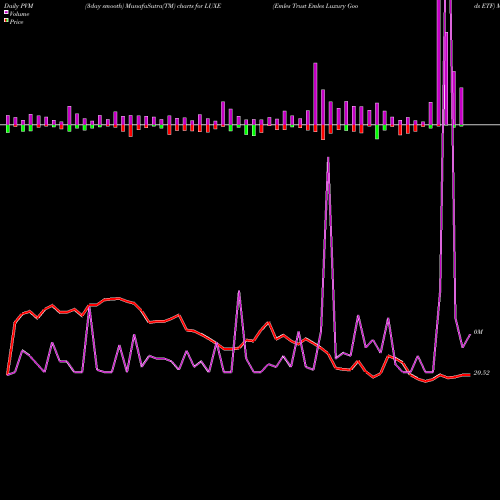Select the 'Volume' legend label
Image resolution: width=500 pixels, height=500 pixels.
click(19, 14)
